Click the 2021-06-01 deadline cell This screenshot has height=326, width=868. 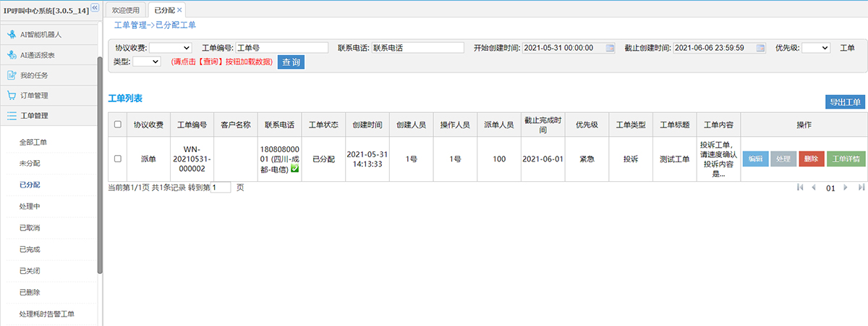pyautogui.click(x=543, y=159)
